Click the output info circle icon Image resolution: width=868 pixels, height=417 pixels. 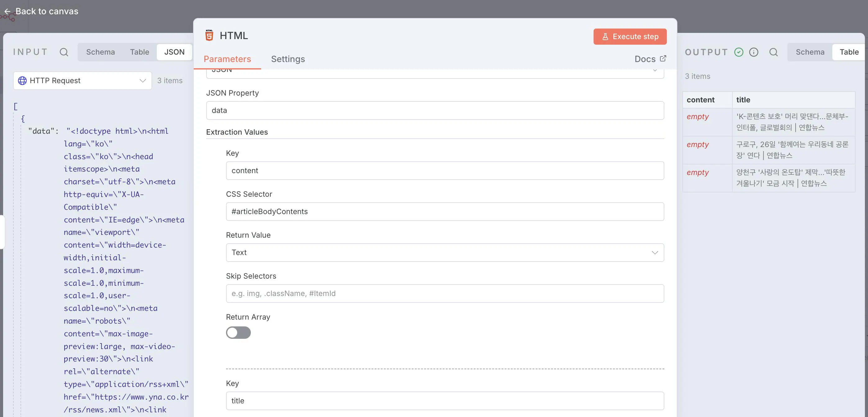point(753,52)
